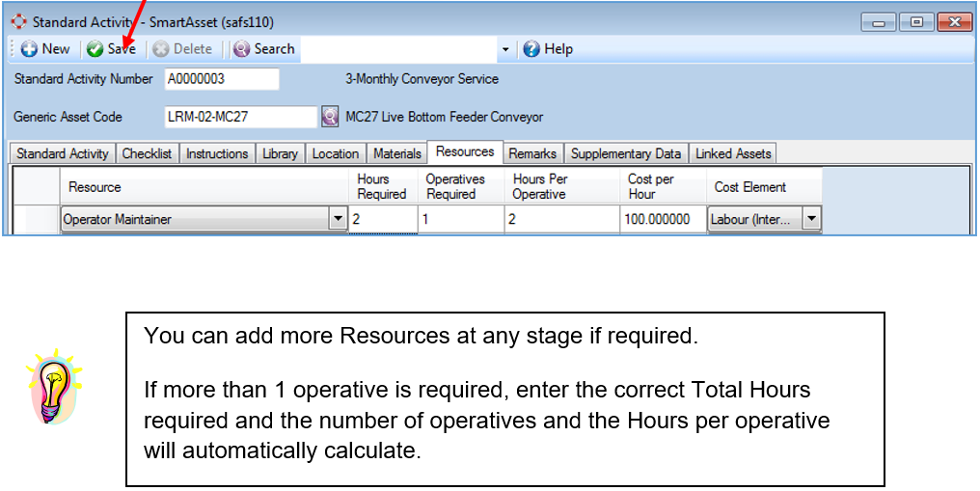This screenshot has width=980, height=491.
Task: Click the Search toolbar button
Action: point(263,49)
